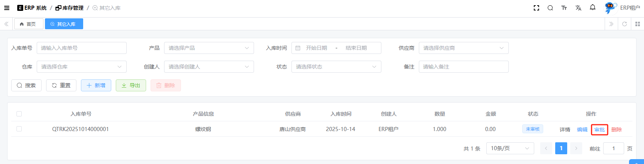This screenshot has height=164, width=644.
Task: Open the 状态 status dropdown
Action: [x=336, y=67]
